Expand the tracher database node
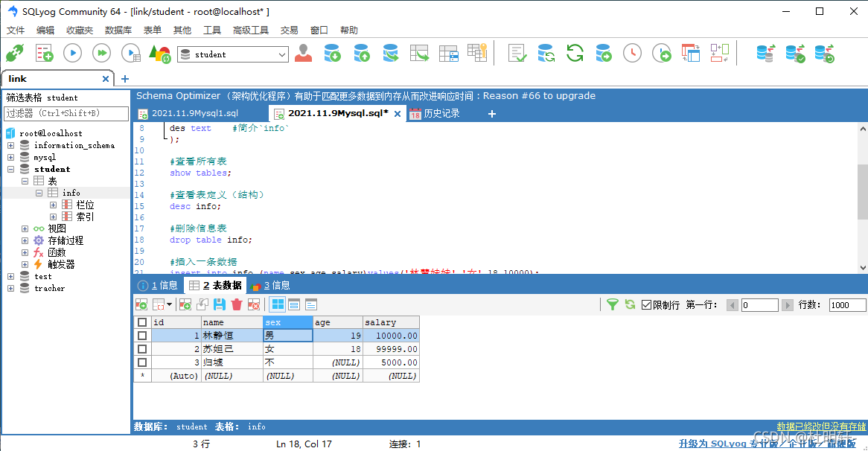Screen dimensions: 868x451 coord(10,288)
